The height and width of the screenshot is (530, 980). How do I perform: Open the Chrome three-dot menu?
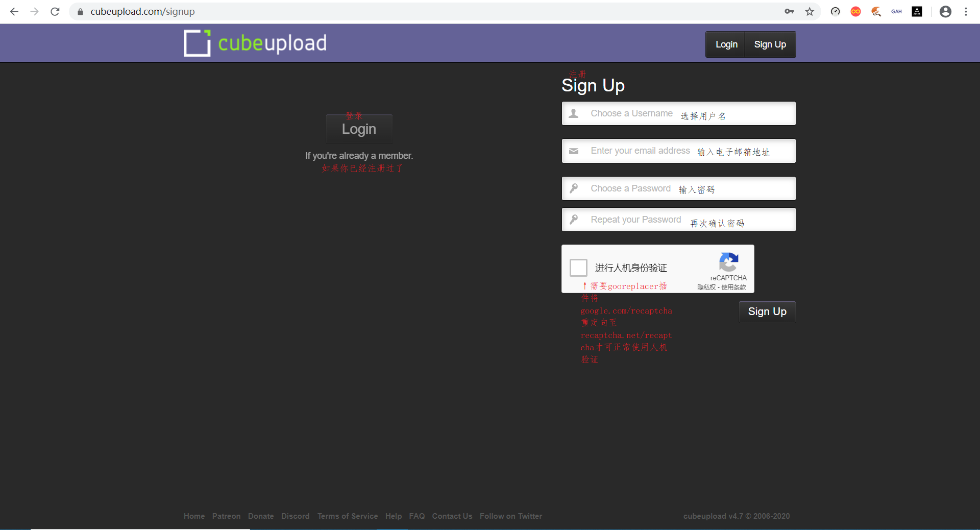966,11
